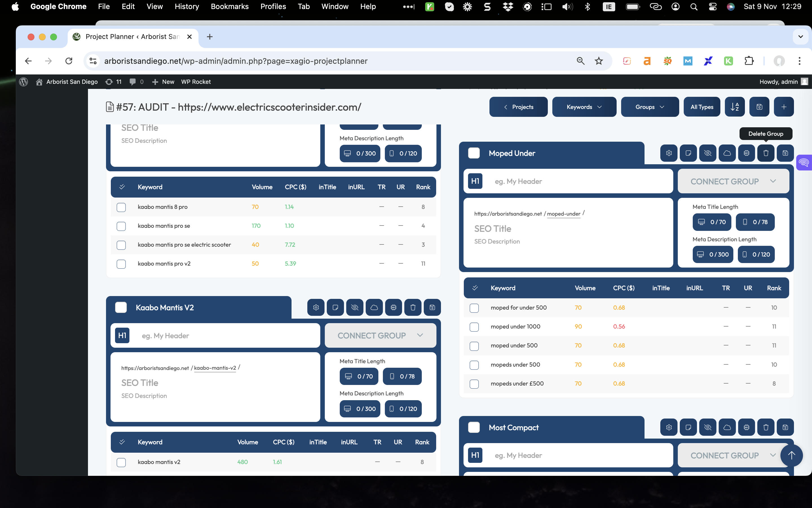812x508 pixels.
Task: Check keyword mopeds under £500
Action: pyautogui.click(x=474, y=384)
